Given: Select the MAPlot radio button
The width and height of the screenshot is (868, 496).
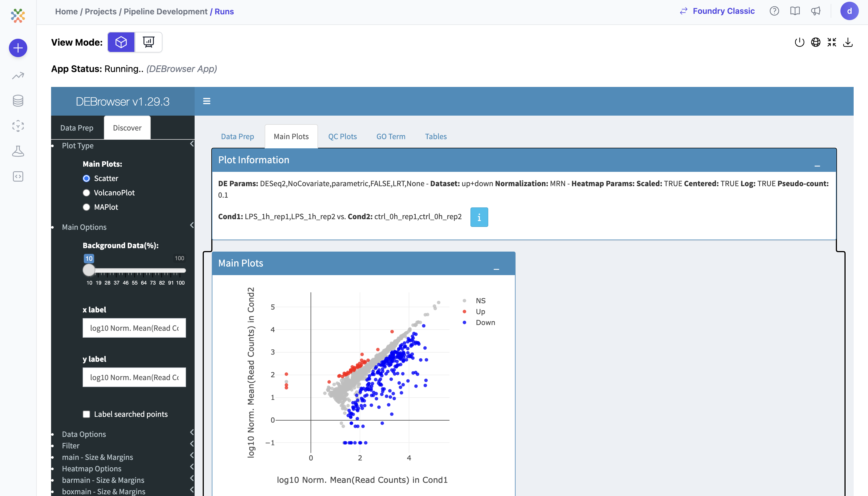Looking at the screenshot, I should tap(87, 207).
